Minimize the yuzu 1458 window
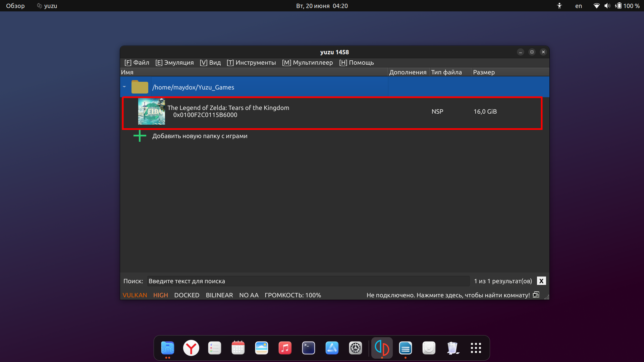 click(x=521, y=52)
